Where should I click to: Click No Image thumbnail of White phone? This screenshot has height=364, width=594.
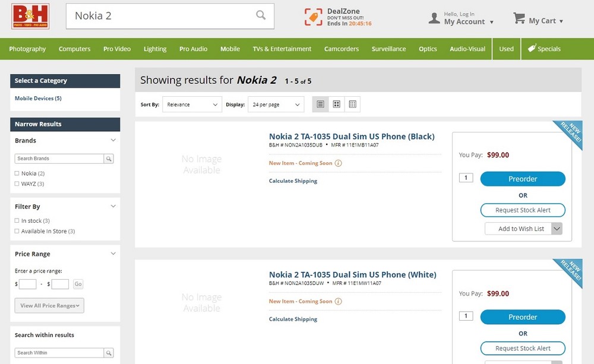coord(201,303)
